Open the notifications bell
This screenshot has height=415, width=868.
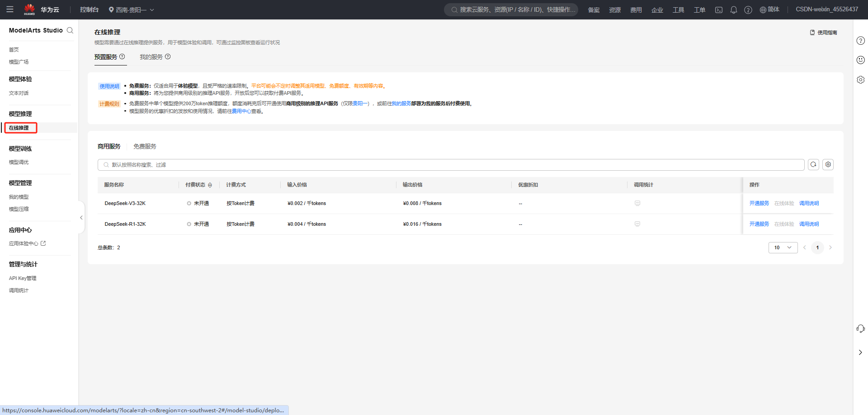pyautogui.click(x=734, y=10)
